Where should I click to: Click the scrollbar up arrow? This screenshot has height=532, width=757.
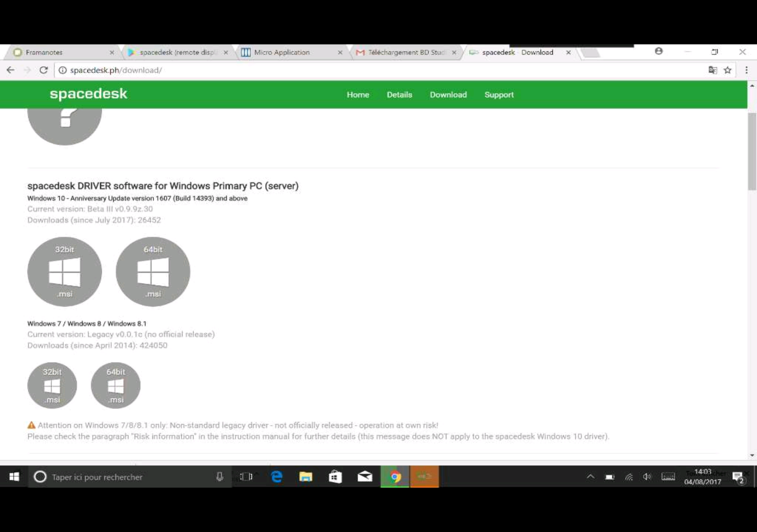pos(752,86)
